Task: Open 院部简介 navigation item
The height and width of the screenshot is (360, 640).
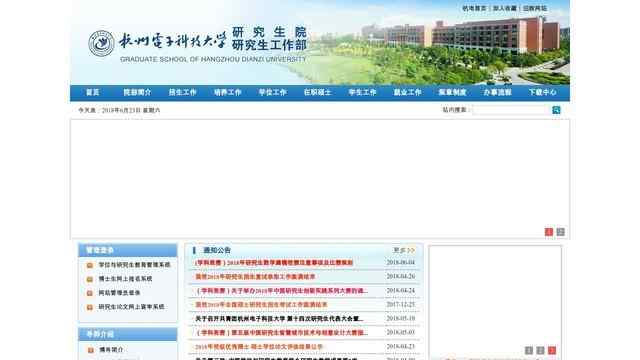Action: click(137, 93)
